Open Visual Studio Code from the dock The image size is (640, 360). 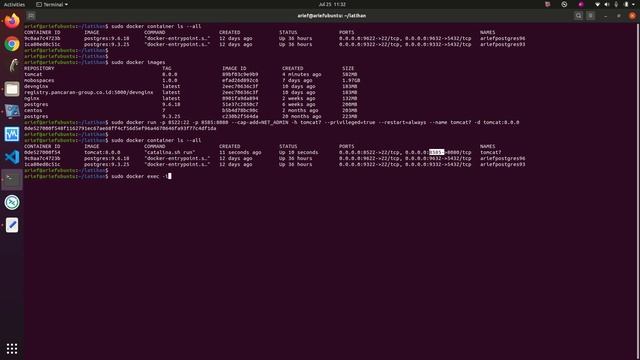click(12, 157)
